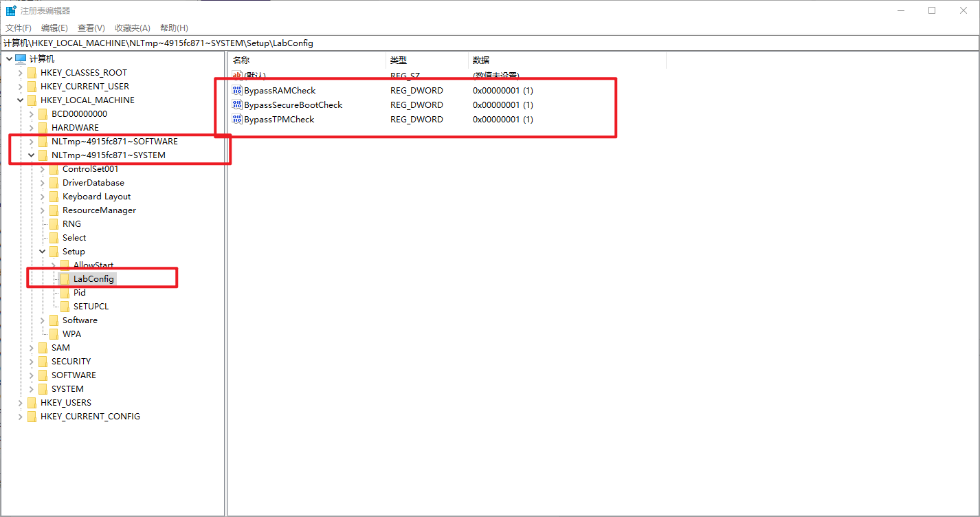Click the default string value icon
Viewport: 980px width, 517px height.
[x=238, y=76]
